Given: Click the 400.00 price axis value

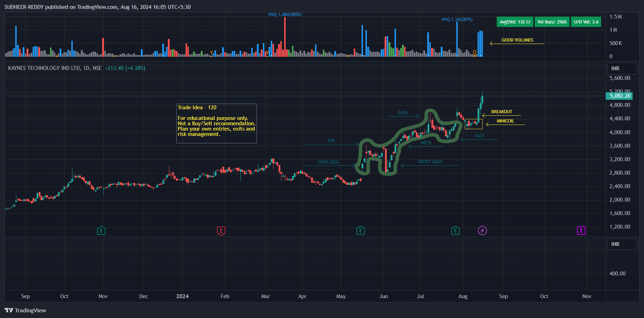Looking at the screenshot, I should pyautogui.click(x=617, y=274).
